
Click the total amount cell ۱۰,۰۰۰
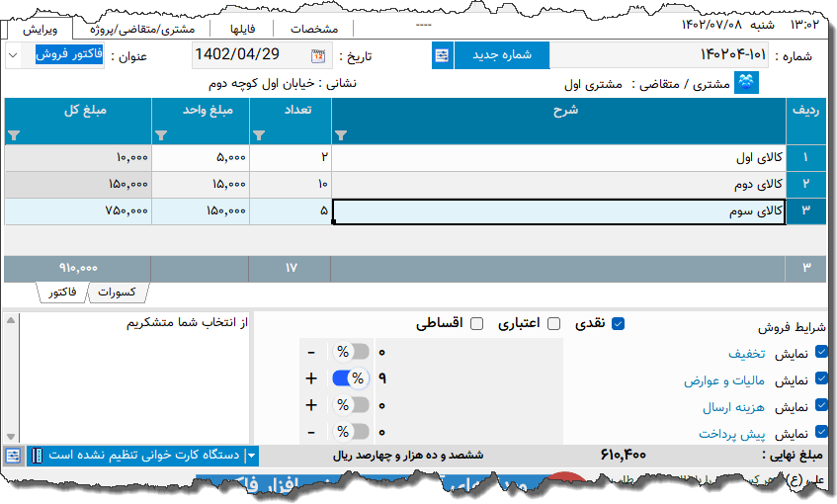(x=78, y=157)
